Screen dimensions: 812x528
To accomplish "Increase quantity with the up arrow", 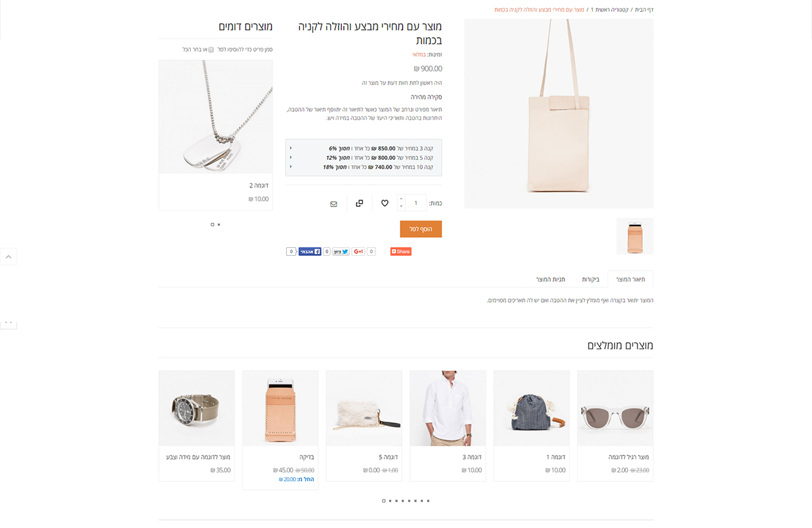I will [x=401, y=199].
